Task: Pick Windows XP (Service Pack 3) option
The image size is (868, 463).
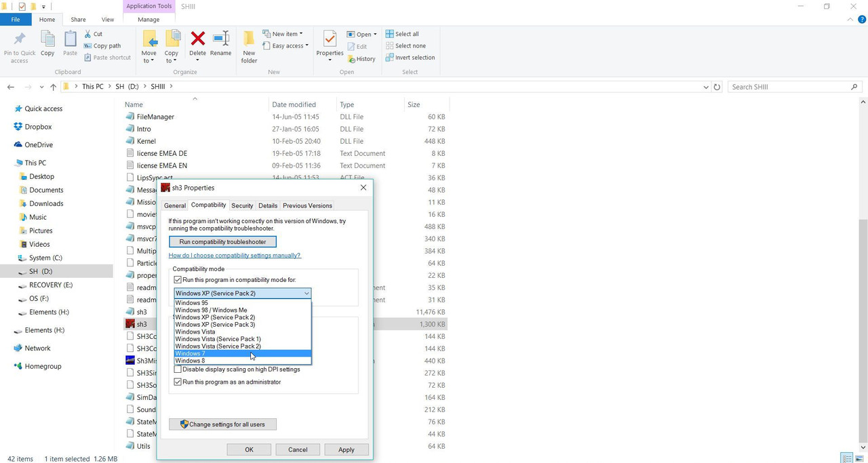Action: click(242, 325)
